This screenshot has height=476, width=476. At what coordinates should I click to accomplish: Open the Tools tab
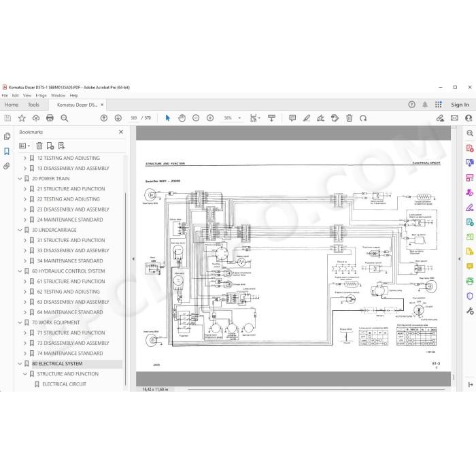click(33, 105)
